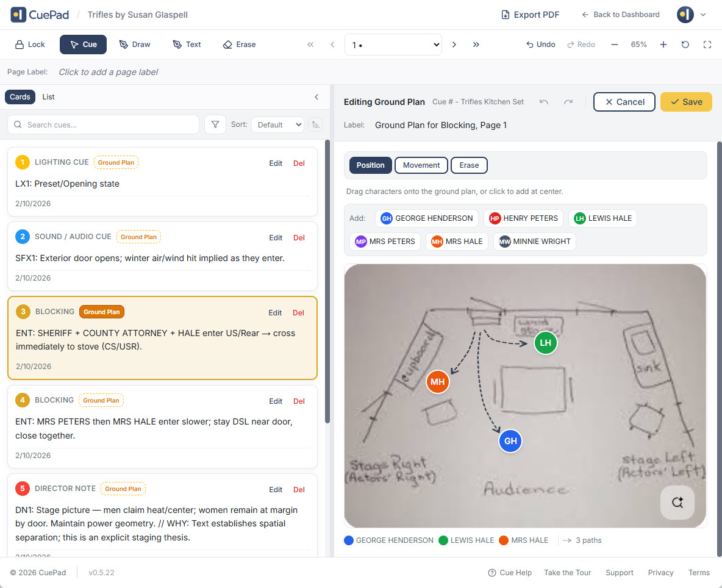Jump to the last page
Screen dimensions: 722x588
tap(476, 45)
